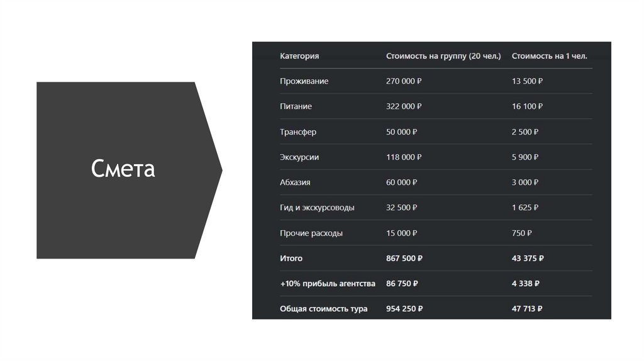This screenshot has width=644, height=361.
Task: Select the "Общая стоимость тура" label
Action: (x=324, y=309)
